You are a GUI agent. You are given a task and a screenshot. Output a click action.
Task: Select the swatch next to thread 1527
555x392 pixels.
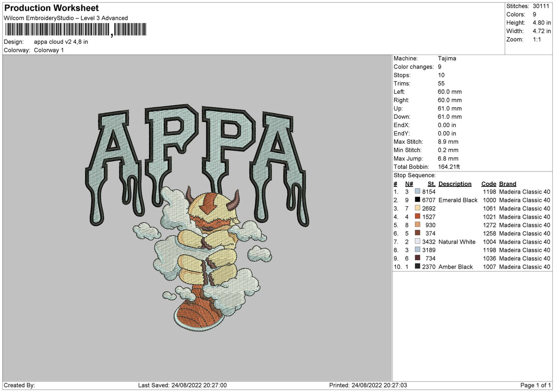417,217
